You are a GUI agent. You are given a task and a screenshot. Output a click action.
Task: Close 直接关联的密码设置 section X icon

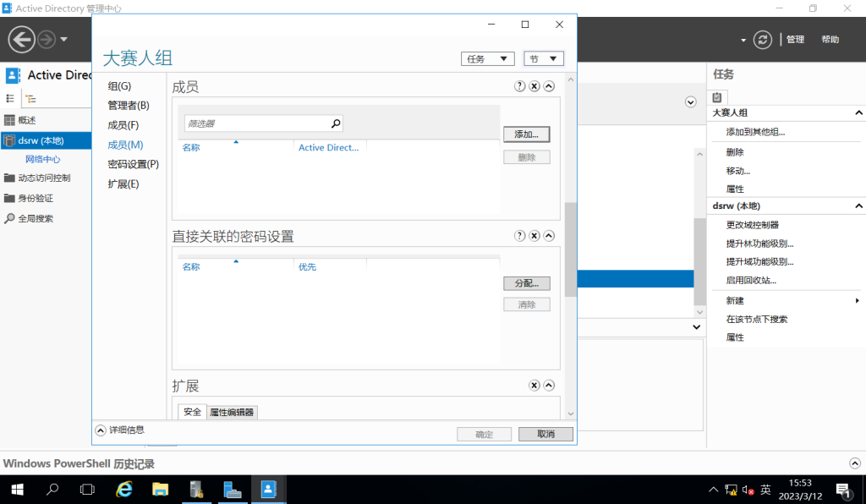534,236
